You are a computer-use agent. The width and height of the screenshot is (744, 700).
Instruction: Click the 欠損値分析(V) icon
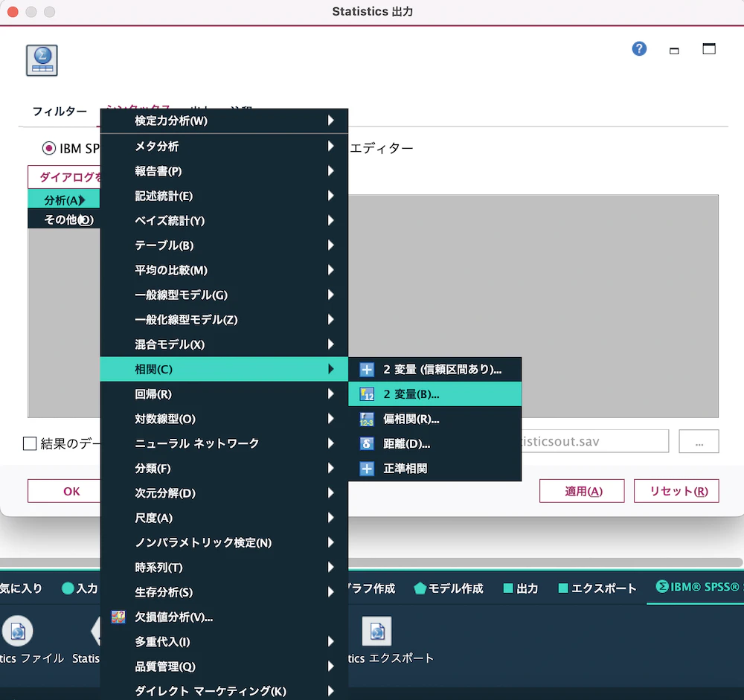118,617
